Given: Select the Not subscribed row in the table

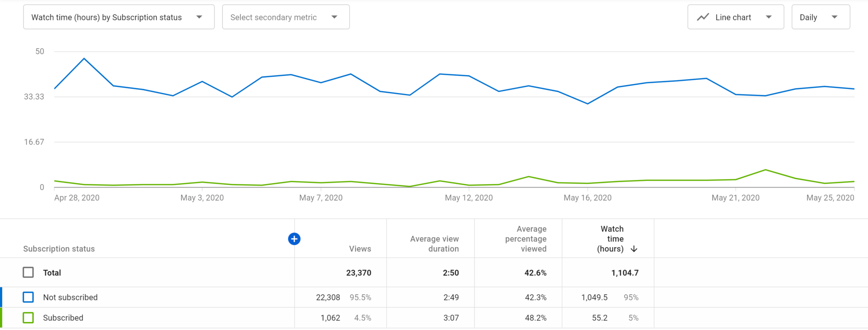Looking at the screenshot, I should [70, 297].
